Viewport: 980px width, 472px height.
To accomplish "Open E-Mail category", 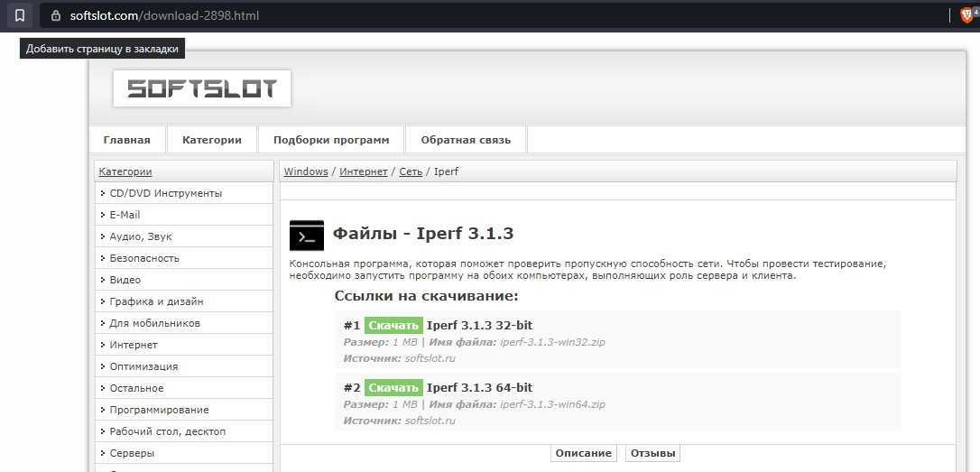I will tap(125, 215).
